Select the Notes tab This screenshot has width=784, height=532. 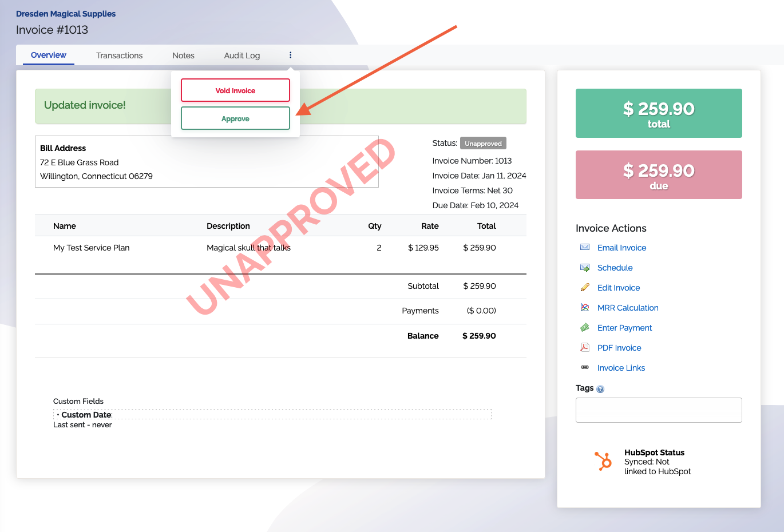[183, 55]
